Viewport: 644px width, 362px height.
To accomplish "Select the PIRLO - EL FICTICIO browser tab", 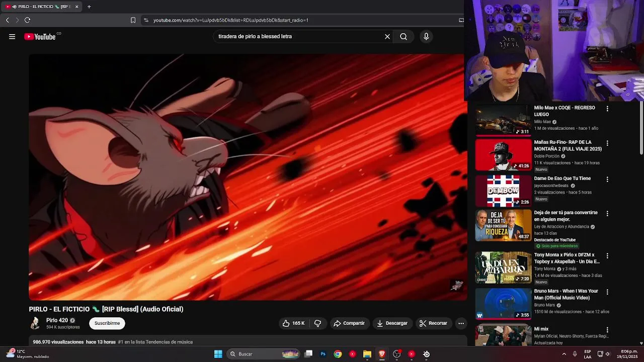I will click(x=41, y=7).
